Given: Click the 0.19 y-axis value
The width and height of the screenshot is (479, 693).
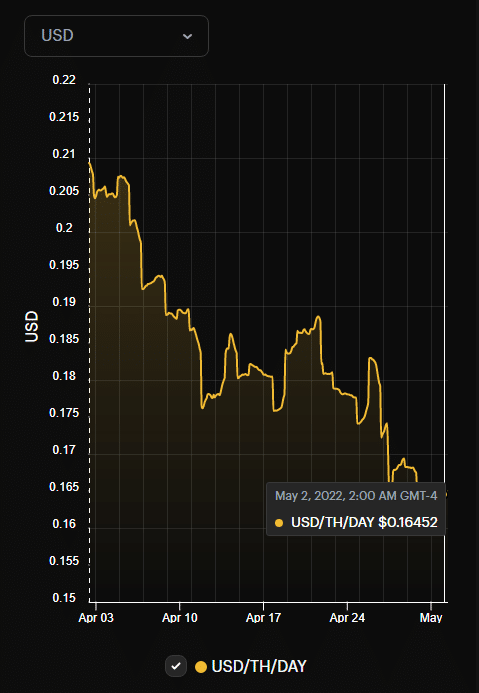Looking at the screenshot, I should click(x=64, y=302).
